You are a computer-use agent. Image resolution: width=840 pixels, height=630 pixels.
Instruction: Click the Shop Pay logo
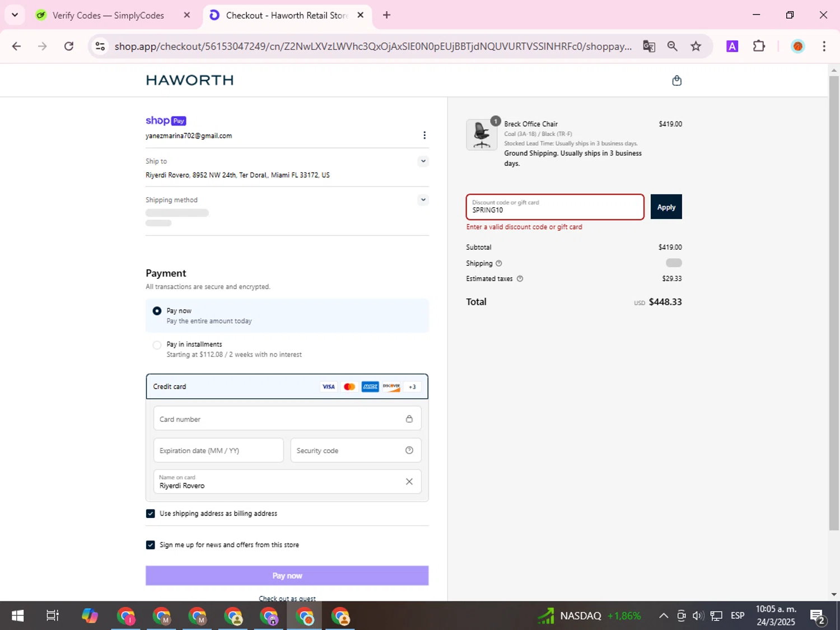click(166, 120)
